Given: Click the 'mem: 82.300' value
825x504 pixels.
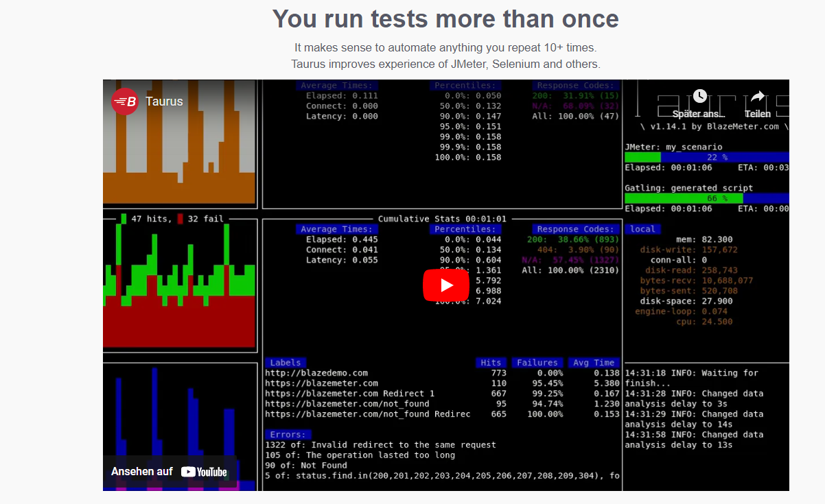Looking at the screenshot, I should (704, 239).
